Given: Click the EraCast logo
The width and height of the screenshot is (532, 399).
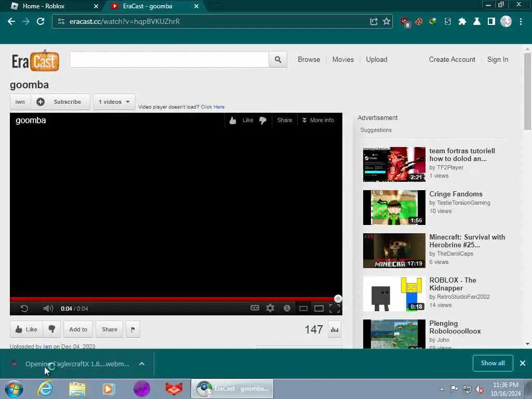Looking at the screenshot, I should (35, 61).
